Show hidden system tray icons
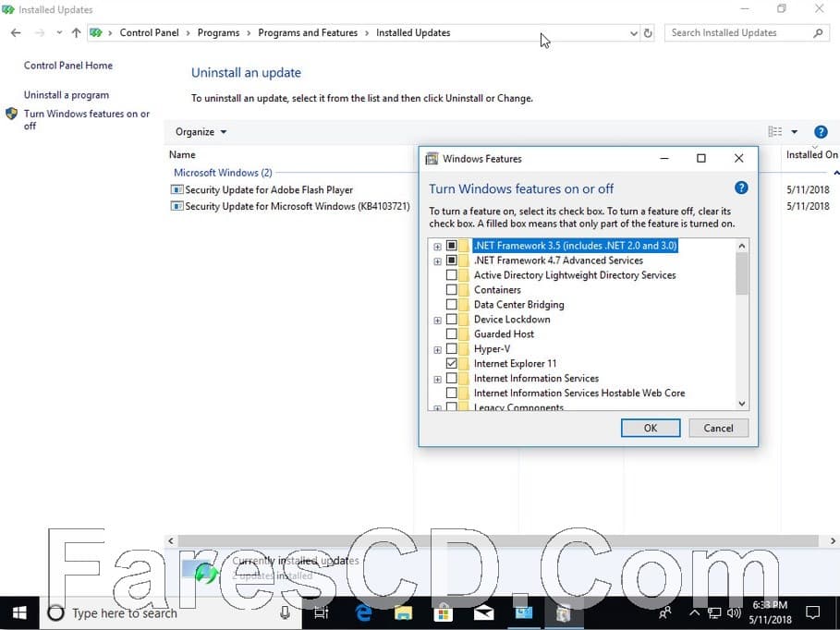Image resolution: width=840 pixels, height=630 pixels. [694, 612]
